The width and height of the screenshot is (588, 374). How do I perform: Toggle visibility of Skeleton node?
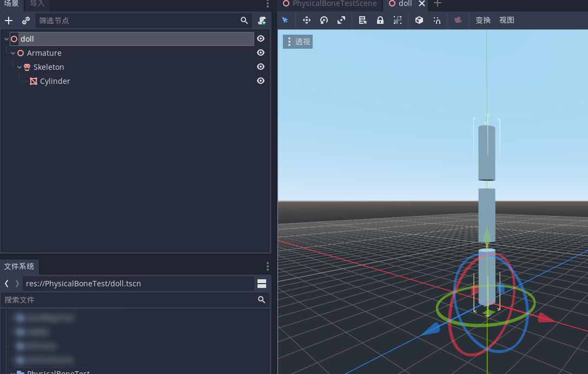[x=261, y=67]
